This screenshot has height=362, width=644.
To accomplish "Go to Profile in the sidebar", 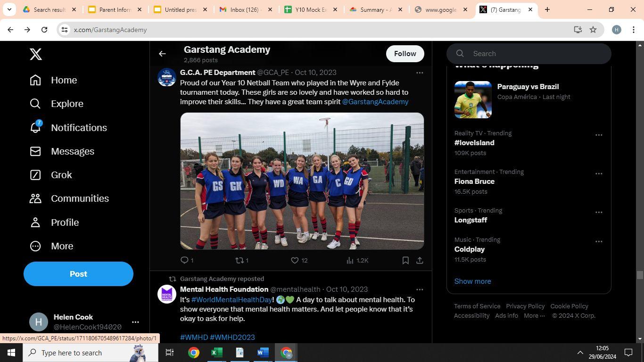I will click(x=54, y=222).
